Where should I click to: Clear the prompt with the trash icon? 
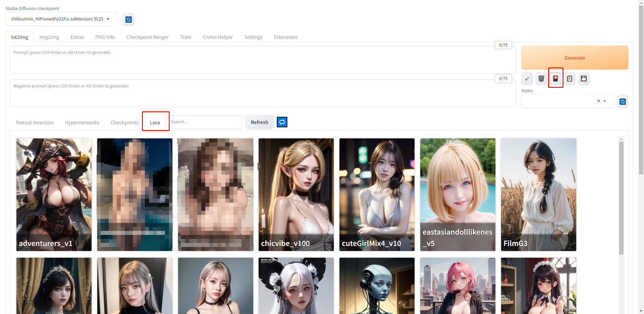coord(541,79)
